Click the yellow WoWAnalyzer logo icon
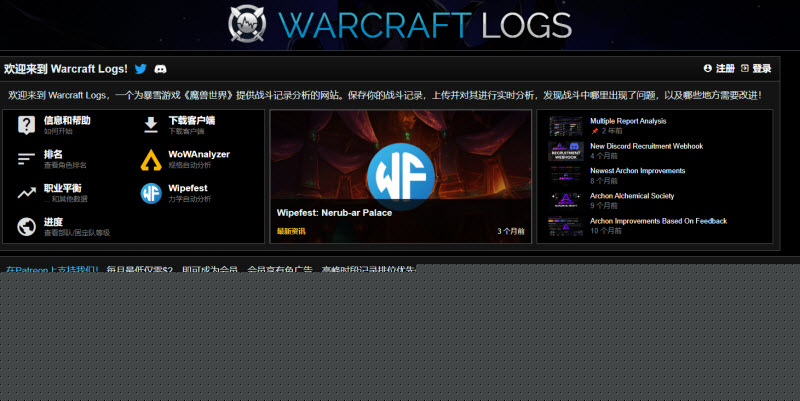The height and width of the screenshot is (401, 800). [151, 159]
